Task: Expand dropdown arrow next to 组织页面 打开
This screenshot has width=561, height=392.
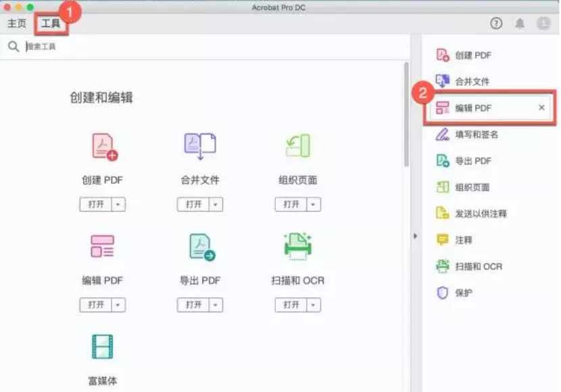Action: pyautogui.click(x=313, y=205)
